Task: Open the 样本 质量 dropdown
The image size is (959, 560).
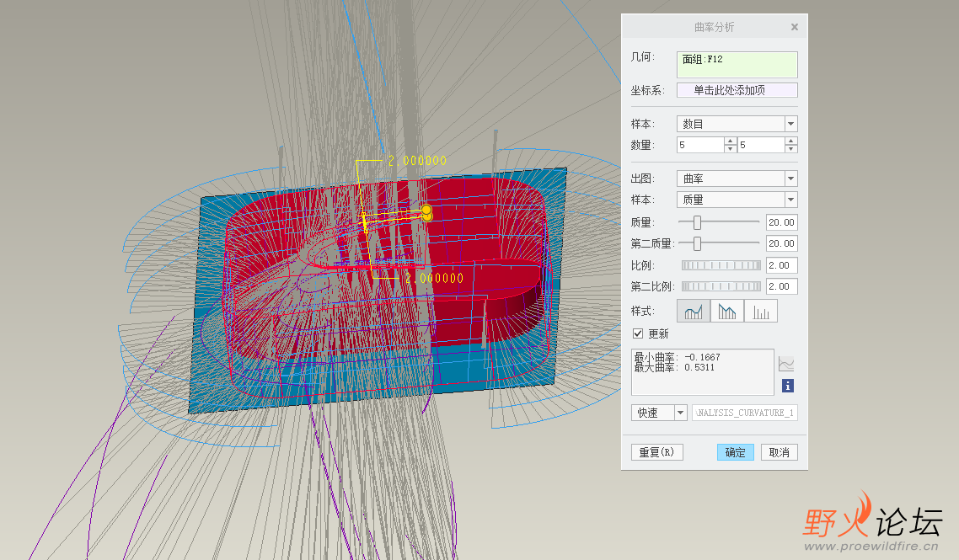Action: [790, 200]
